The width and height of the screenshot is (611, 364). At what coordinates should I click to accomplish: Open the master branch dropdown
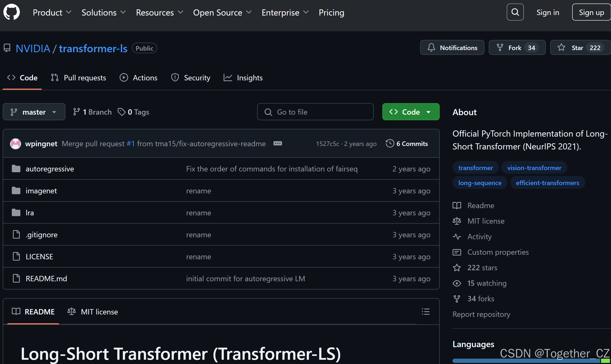pyautogui.click(x=34, y=112)
